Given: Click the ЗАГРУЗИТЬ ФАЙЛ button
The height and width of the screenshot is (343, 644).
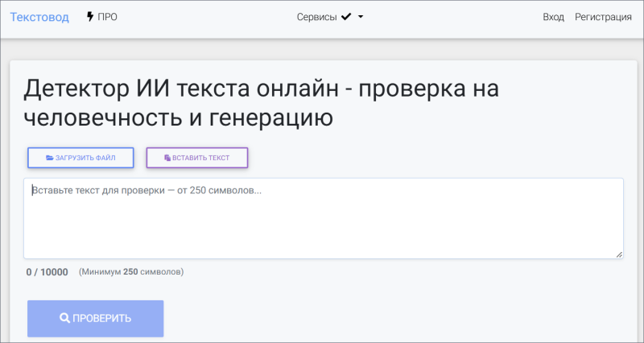Looking at the screenshot, I should click(80, 158).
